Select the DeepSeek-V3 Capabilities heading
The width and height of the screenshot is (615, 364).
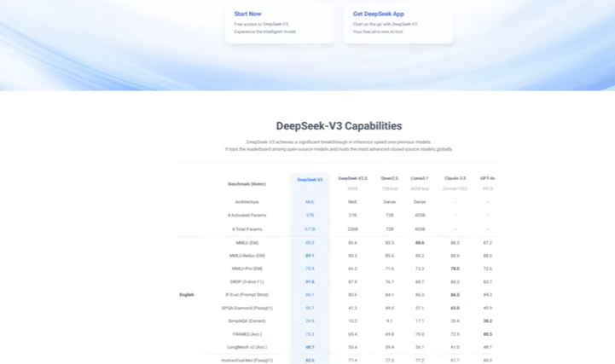tap(339, 126)
